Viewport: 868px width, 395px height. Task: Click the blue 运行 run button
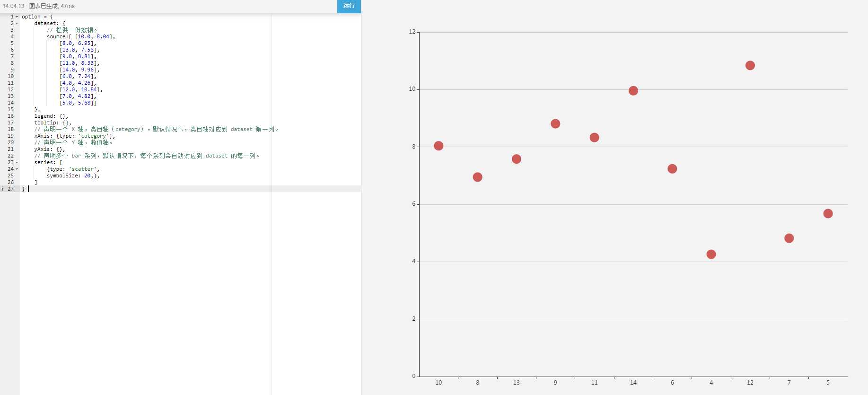[349, 6]
